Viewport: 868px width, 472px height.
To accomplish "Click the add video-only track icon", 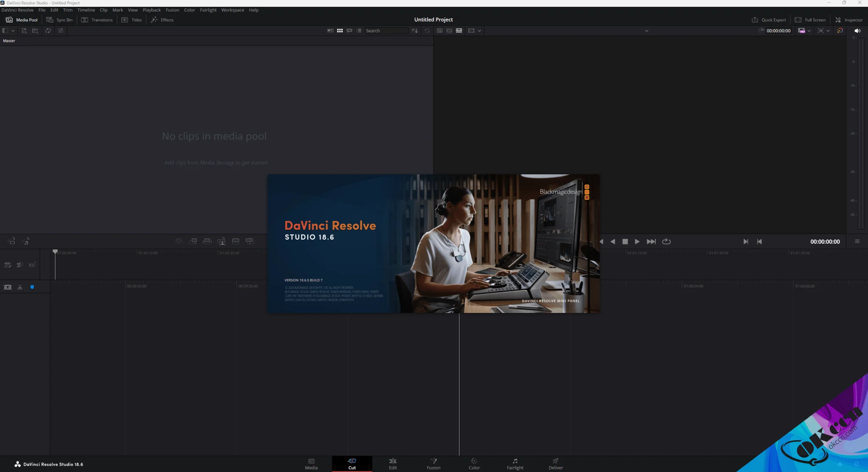I will click(11, 241).
